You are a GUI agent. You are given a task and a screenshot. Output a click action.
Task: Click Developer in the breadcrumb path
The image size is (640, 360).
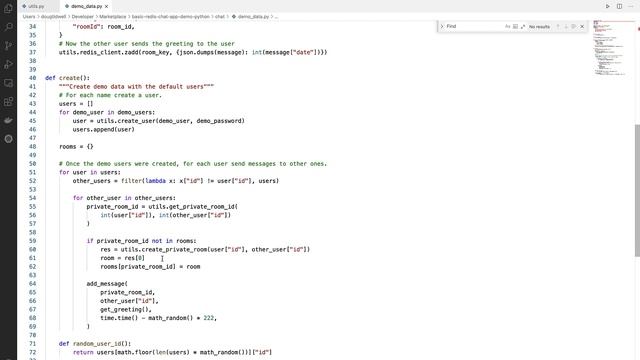tap(82, 17)
